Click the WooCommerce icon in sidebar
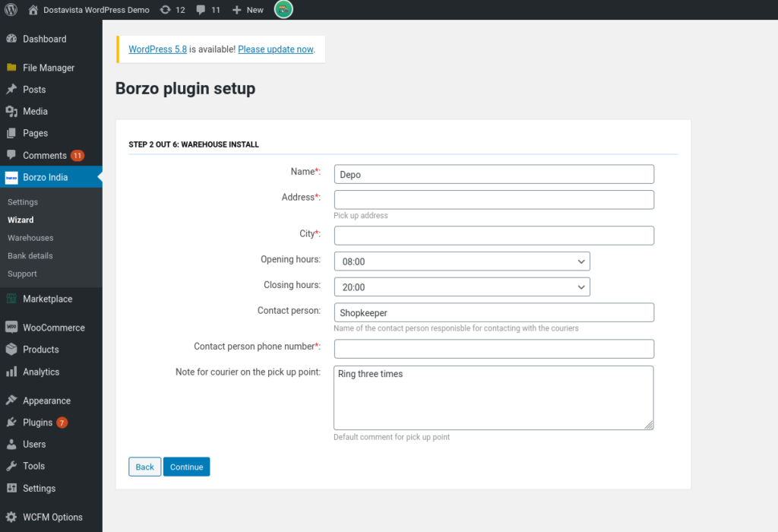 pyautogui.click(x=11, y=327)
